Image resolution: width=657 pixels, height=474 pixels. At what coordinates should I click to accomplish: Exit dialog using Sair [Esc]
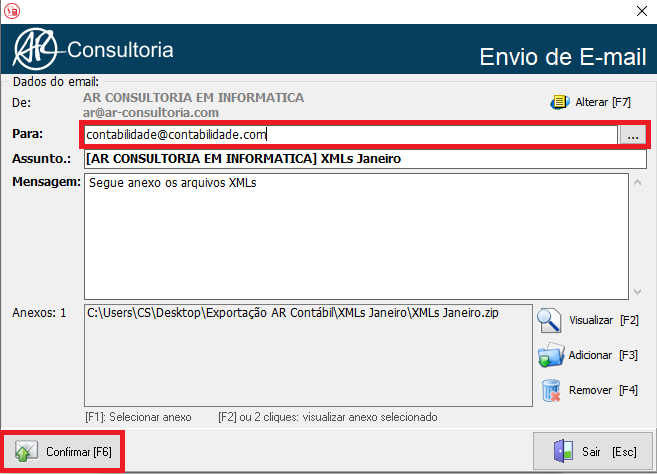(x=592, y=451)
